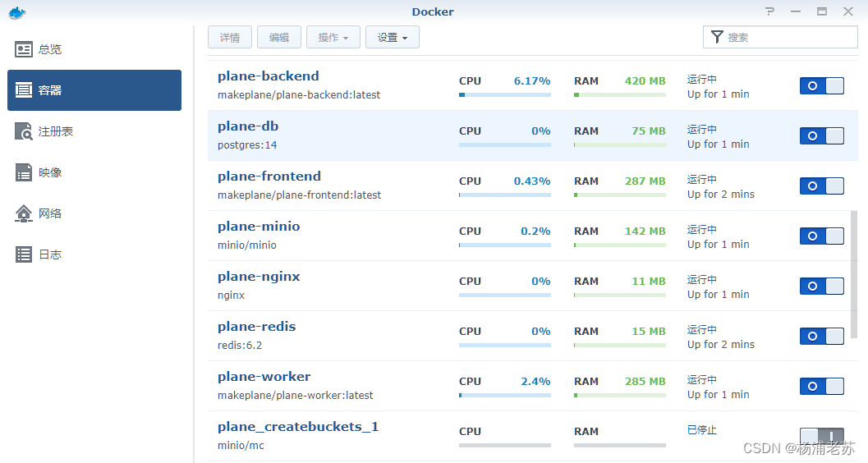Viewport: 868px width, 463px height.
Task: Click the minio/mc image text
Action: pyautogui.click(x=241, y=445)
